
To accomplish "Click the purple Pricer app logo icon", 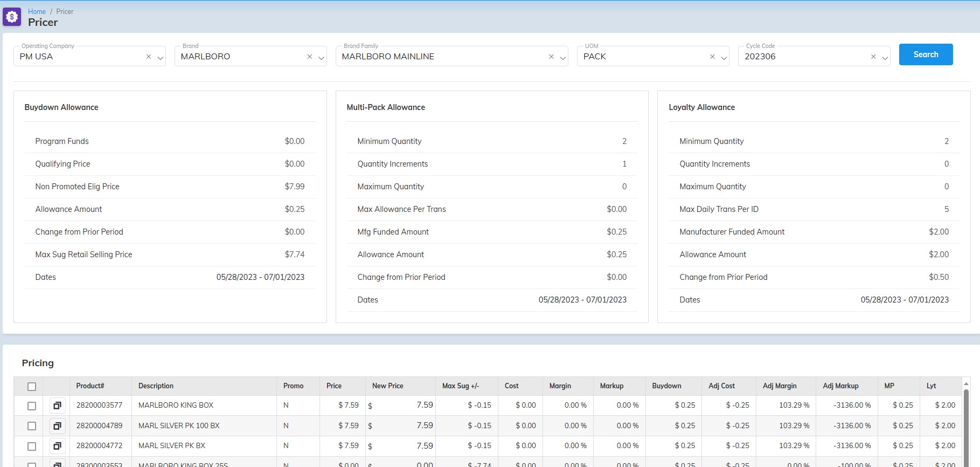I will pos(12,17).
